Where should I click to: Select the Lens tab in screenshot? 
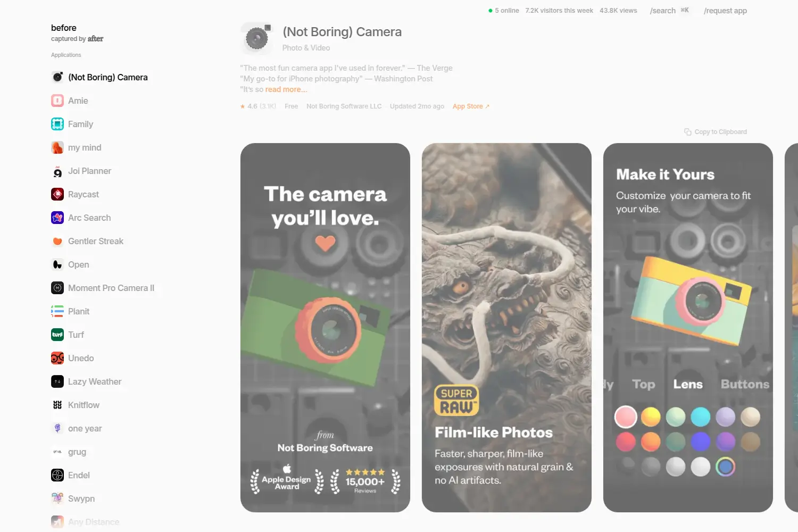tap(688, 384)
